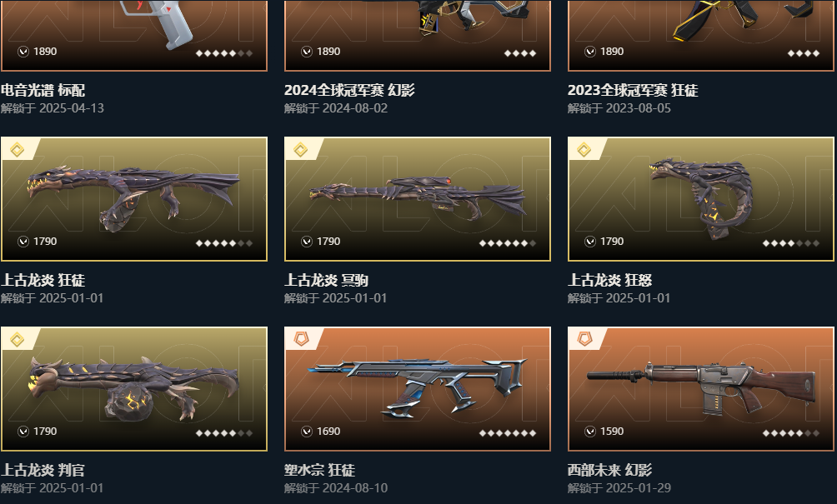Click the 2024全球冠军赛 幻影 title
837x504 pixels.
(349, 90)
